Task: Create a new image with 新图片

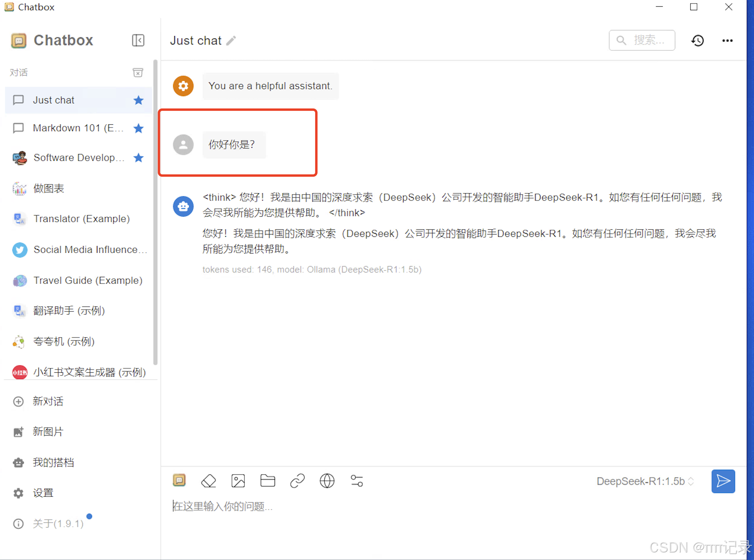Action: click(x=78, y=432)
